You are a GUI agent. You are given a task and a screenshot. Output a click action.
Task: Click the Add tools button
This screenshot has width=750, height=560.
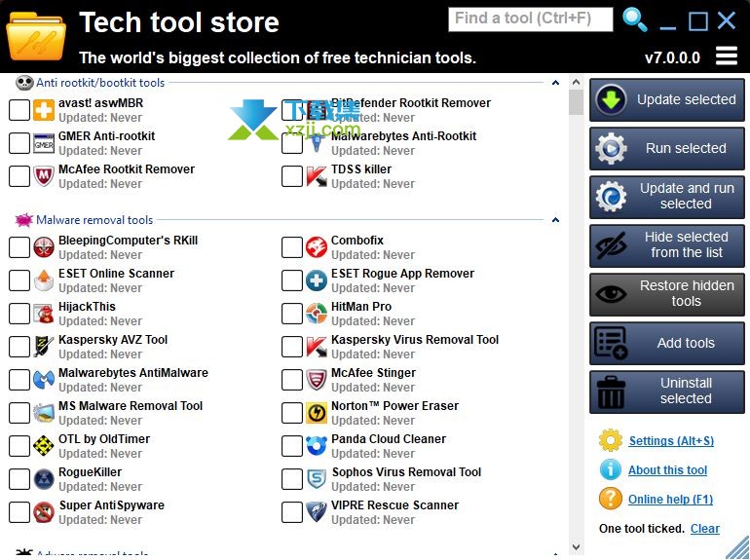(x=667, y=344)
